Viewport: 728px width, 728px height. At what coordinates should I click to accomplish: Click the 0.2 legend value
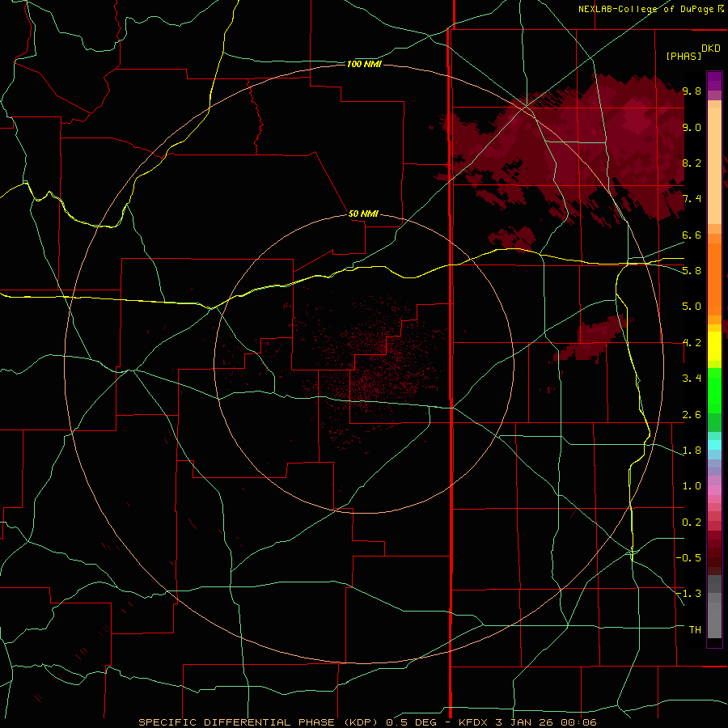click(692, 523)
